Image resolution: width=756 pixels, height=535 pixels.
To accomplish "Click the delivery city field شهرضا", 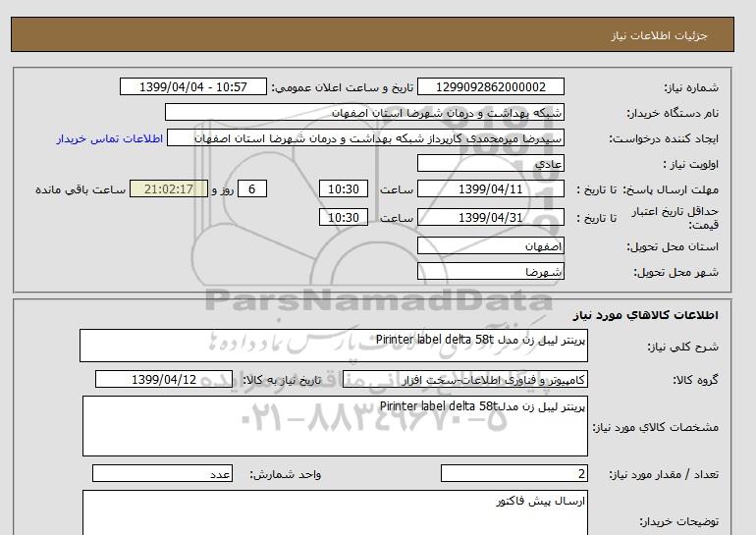I will (490, 271).
